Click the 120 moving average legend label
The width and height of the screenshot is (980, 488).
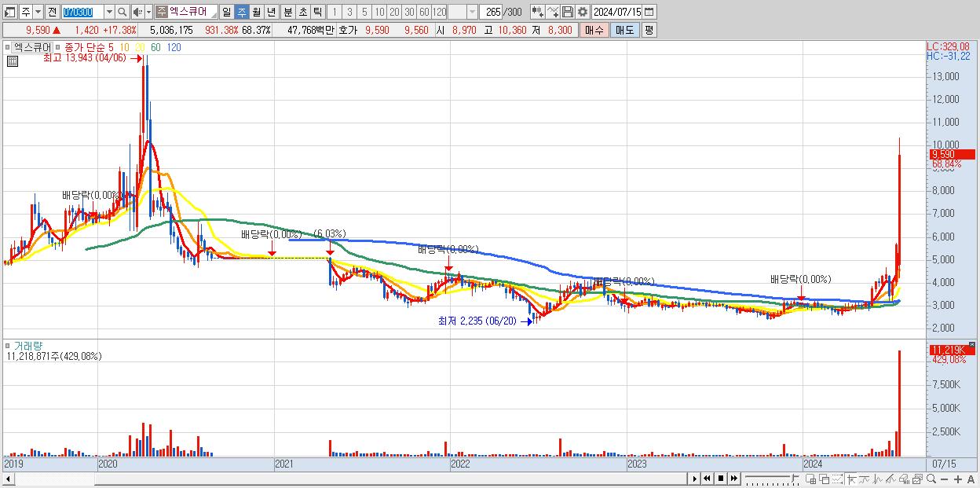[174, 47]
